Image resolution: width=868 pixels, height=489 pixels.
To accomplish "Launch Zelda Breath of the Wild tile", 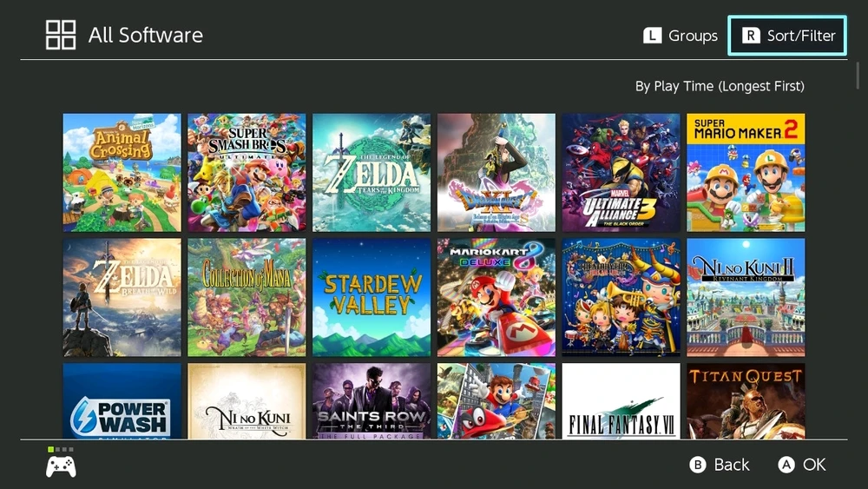I will 122,297.
